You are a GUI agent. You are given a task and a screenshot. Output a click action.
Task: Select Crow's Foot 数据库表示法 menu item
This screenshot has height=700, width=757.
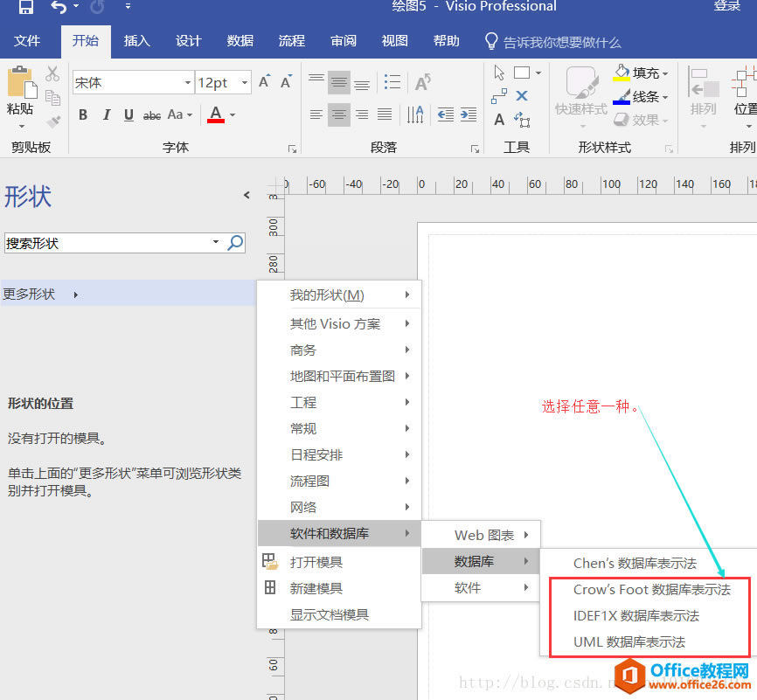coord(651,590)
